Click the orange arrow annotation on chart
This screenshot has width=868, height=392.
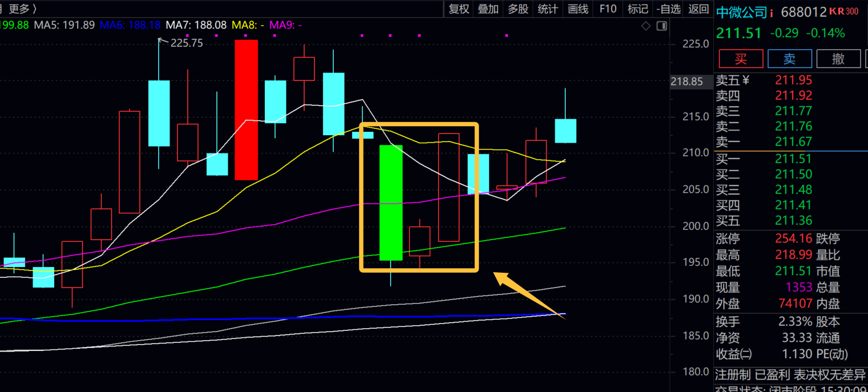[x=528, y=295]
